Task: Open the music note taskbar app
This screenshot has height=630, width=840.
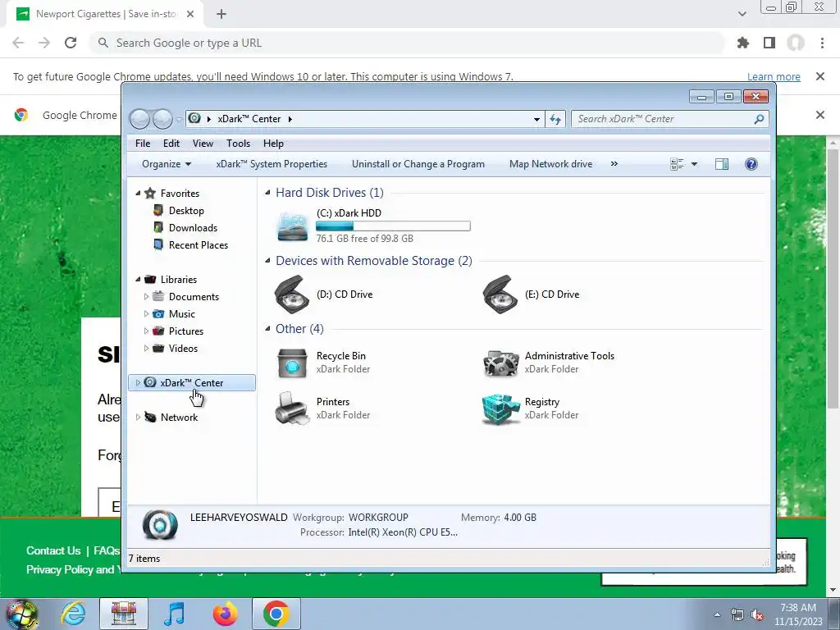Action: (174, 614)
